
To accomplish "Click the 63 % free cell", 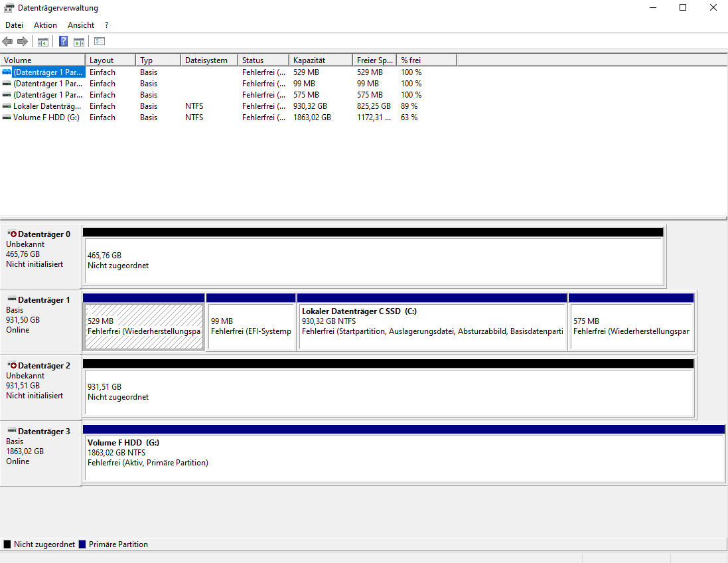I will pyautogui.click(x=409, y=118).
